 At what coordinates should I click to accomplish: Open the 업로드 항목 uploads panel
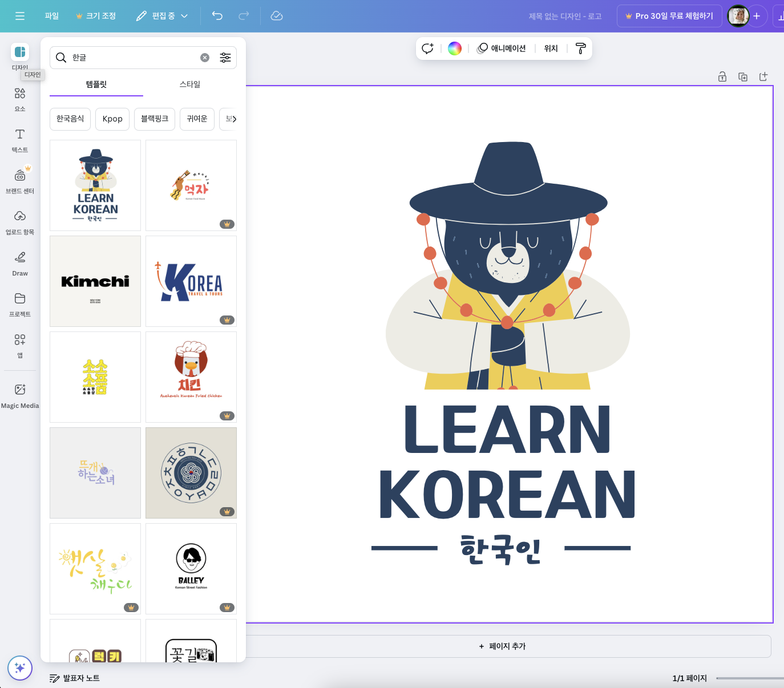tap(20, 222)
